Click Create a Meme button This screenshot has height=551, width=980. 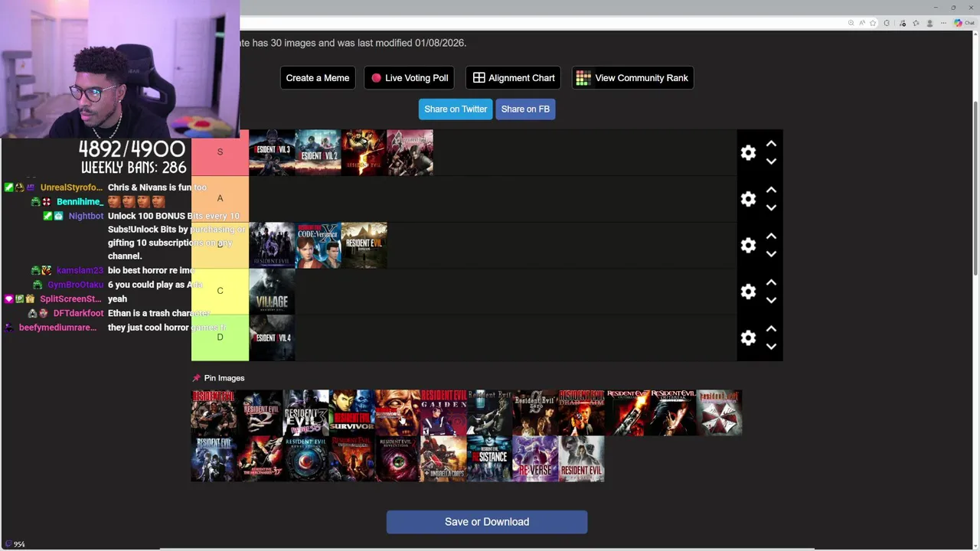[x=318, y=78]
